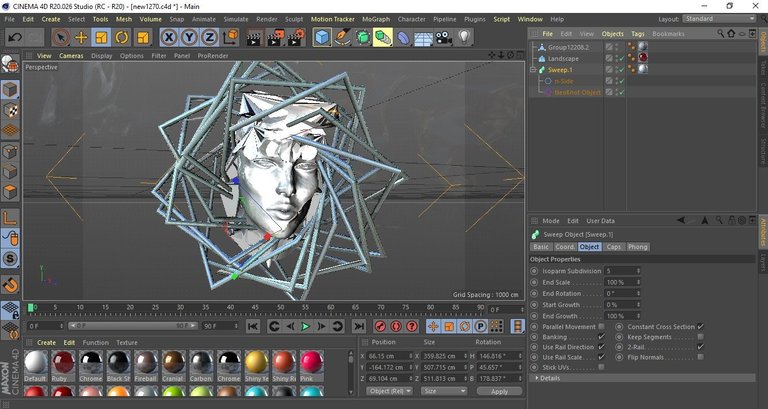Toggle Parallel Movement checkbox
The width and height of the screenshot is (768, 409).
[x=601, y=326]
